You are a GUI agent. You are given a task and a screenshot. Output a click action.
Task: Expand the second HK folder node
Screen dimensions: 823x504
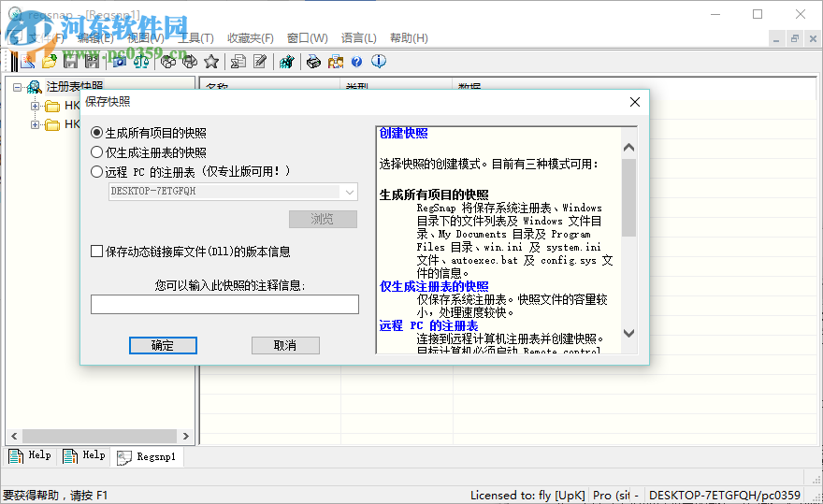click(35, 124)
